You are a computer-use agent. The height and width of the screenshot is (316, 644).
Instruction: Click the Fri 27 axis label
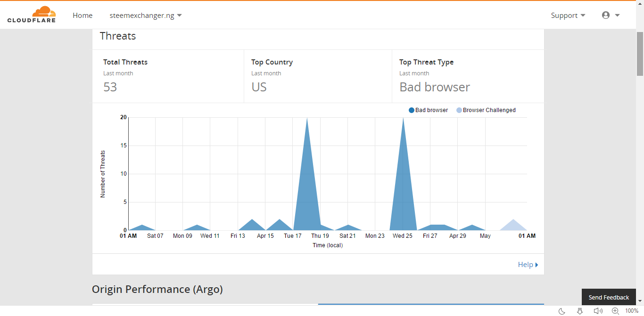tap(430, 236)
